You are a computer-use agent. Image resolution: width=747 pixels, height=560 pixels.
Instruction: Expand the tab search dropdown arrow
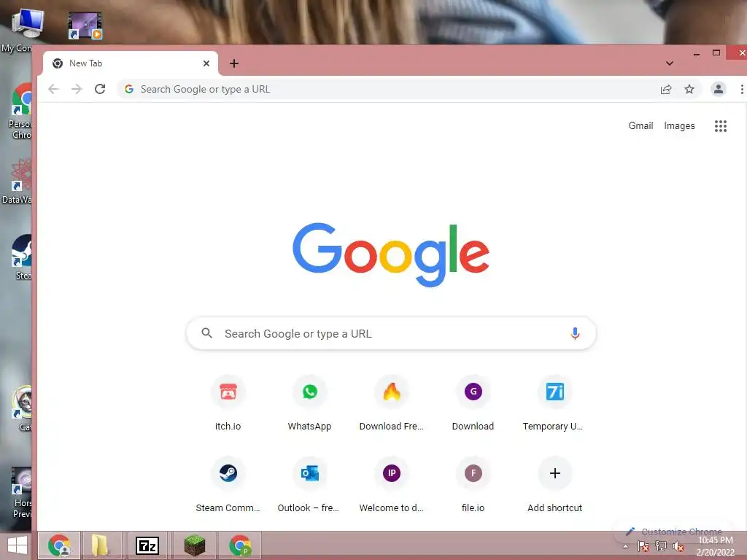(670, 63)
